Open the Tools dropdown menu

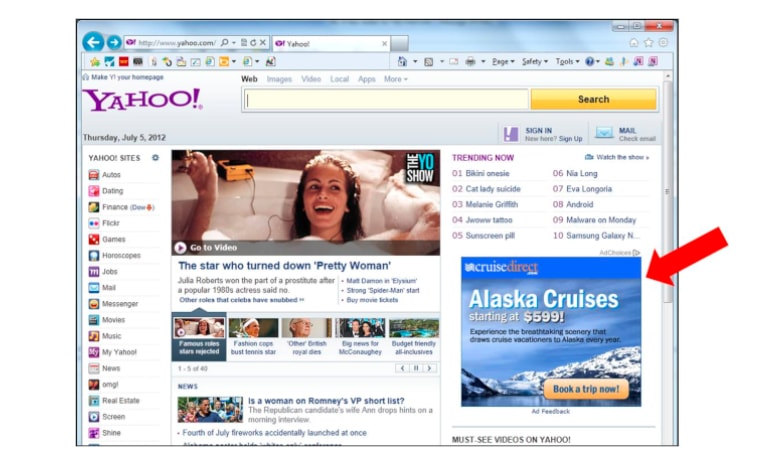567,62
